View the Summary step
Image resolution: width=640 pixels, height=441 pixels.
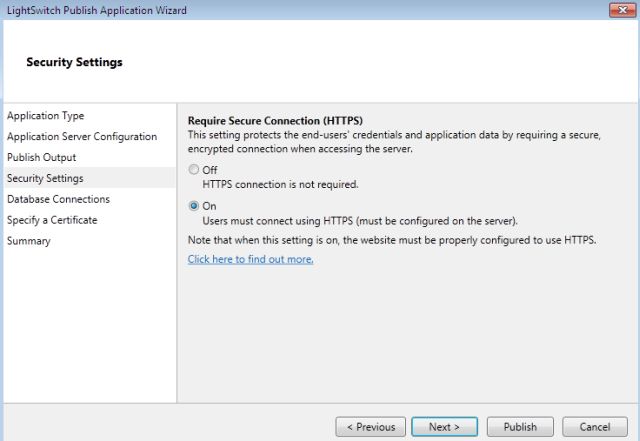28,241
